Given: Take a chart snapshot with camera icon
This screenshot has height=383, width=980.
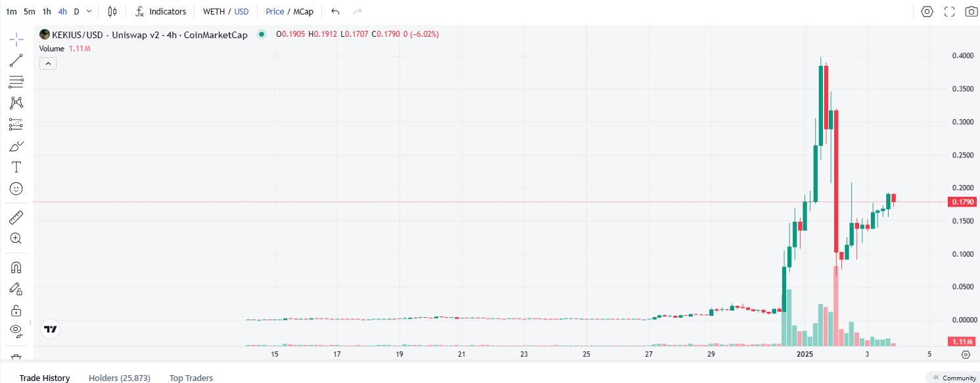Looking at the screenshot, I should pos(971,11).
